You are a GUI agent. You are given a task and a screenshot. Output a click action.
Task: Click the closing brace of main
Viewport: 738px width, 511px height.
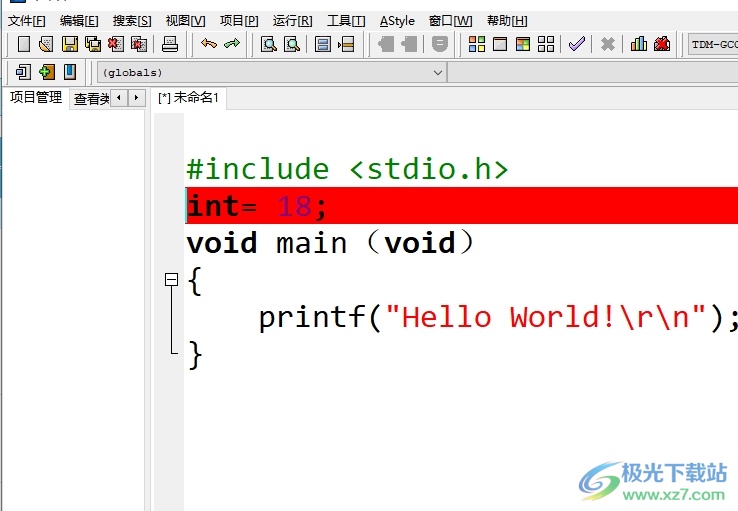point(195,355)
